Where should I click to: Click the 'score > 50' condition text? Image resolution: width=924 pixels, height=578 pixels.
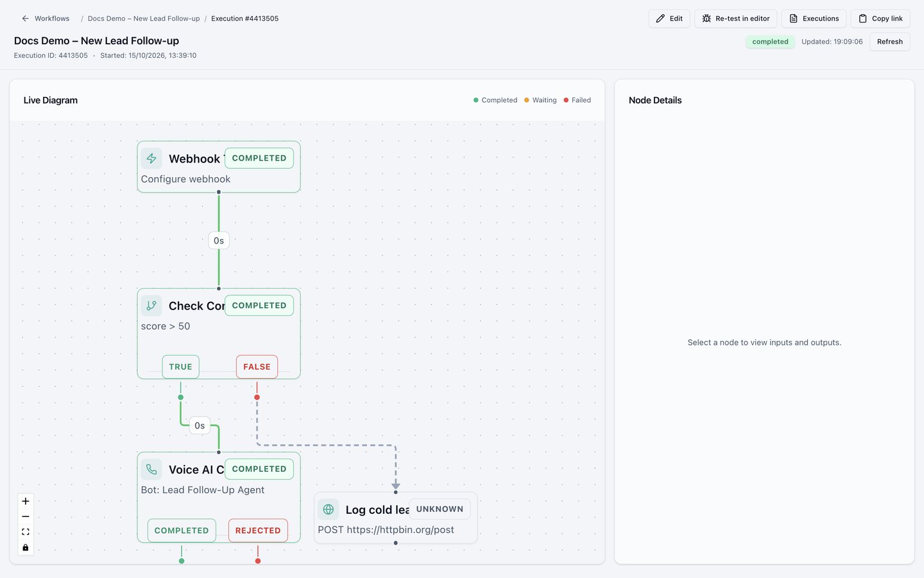[x=166, y=326]
